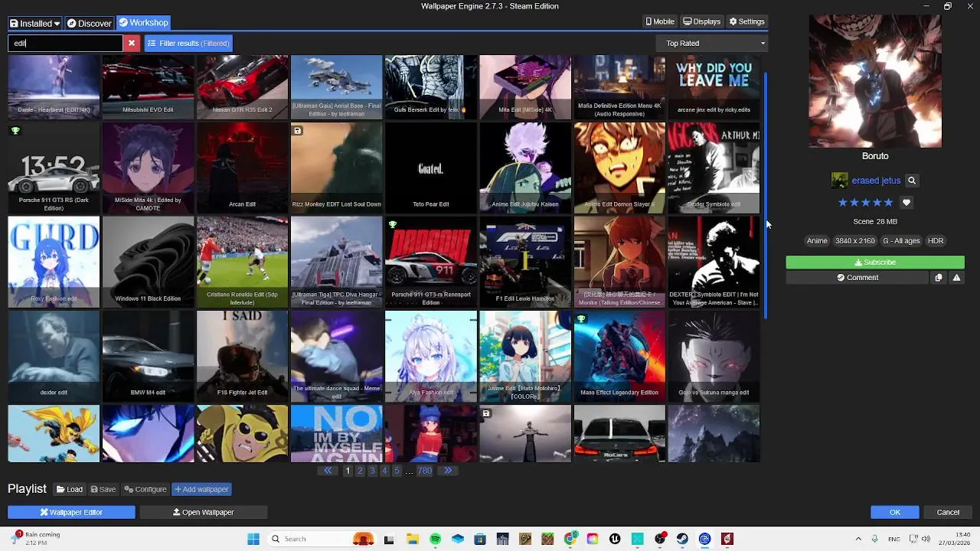Select BMW M4 edit thumbnail

coord(148,356)
